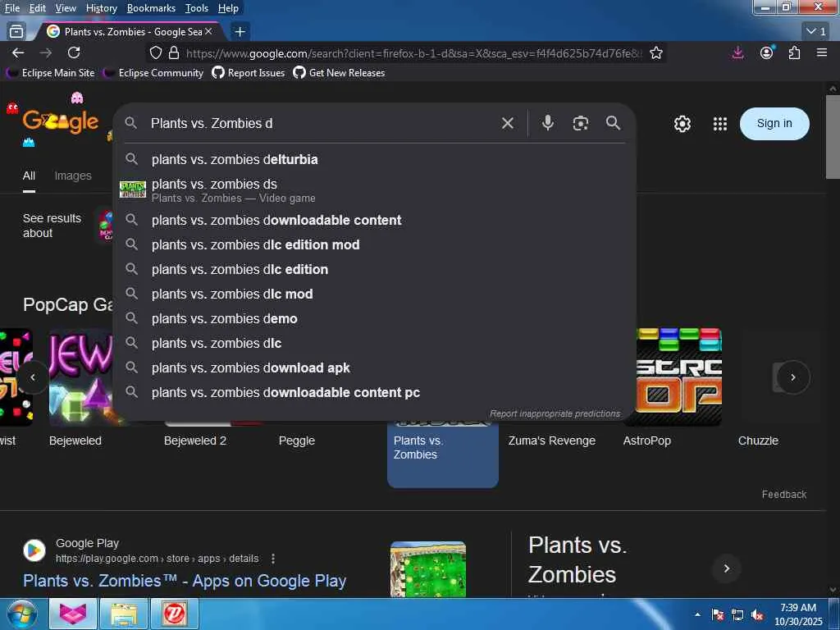Reload the current page
This screenshot has width=840, height=630.
pyautogui.click(x=74, y=52)
